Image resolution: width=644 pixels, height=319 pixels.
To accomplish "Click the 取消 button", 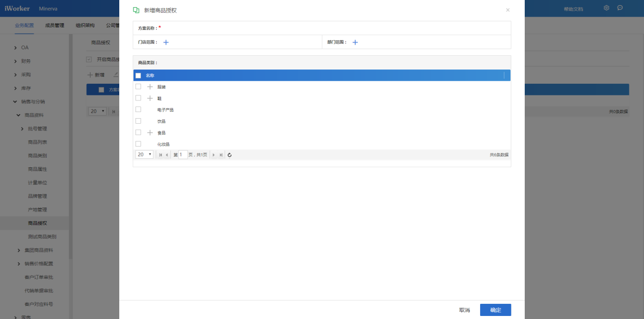I will point(464,310).
